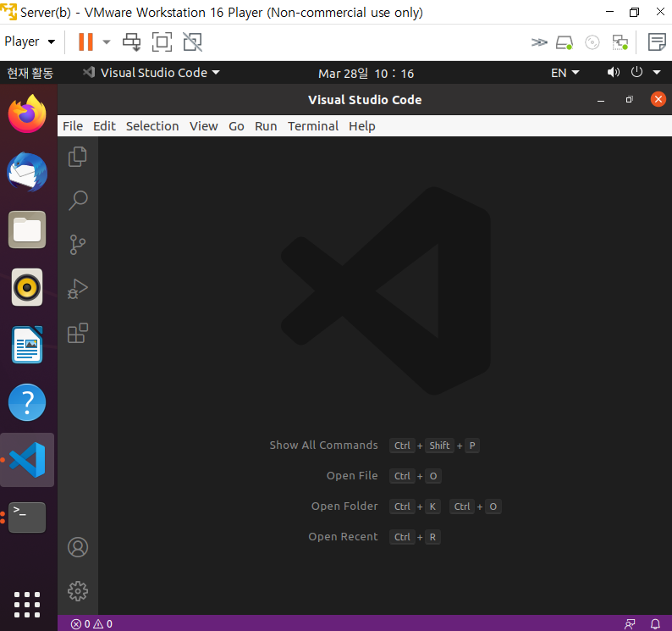Open the Selection menu

click(x=152, y=126)
